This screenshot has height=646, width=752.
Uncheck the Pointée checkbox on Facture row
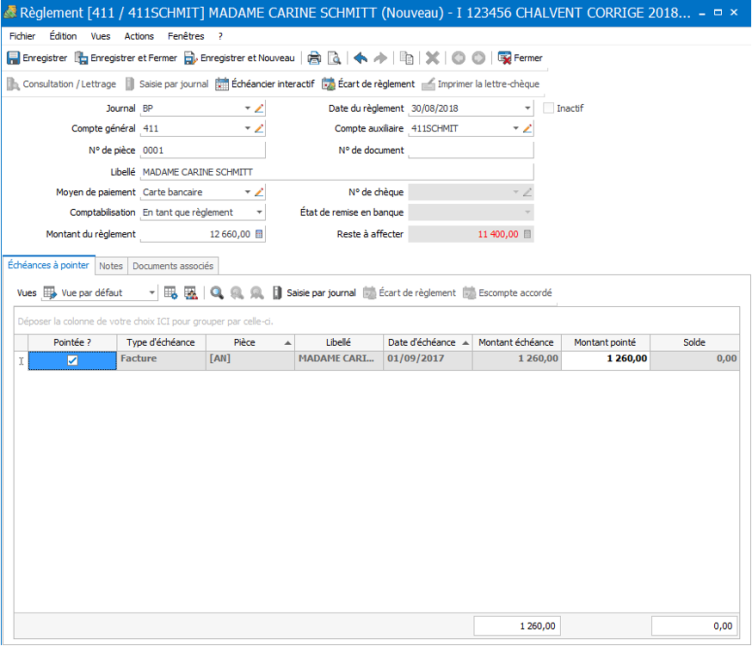click(x=72, y=360)
